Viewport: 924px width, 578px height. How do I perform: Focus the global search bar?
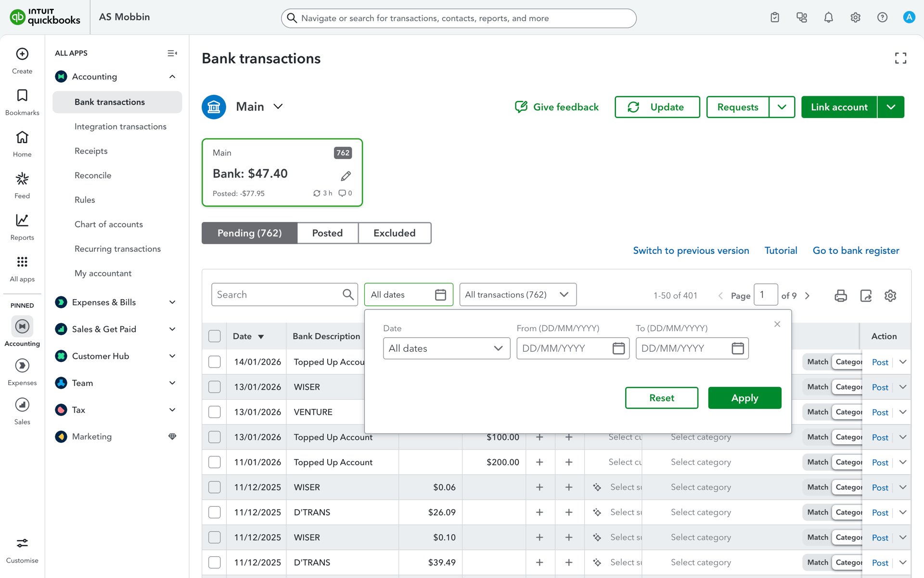pos(459,18)
